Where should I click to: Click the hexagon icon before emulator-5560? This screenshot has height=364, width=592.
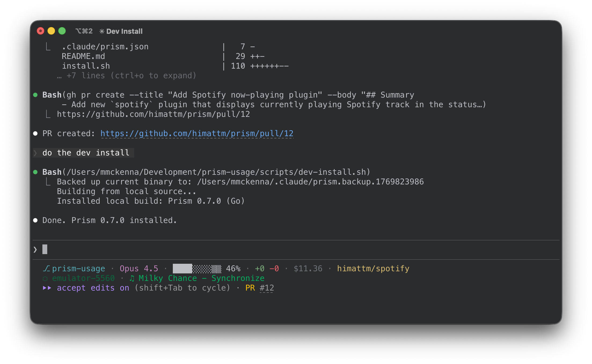[45, 278]
